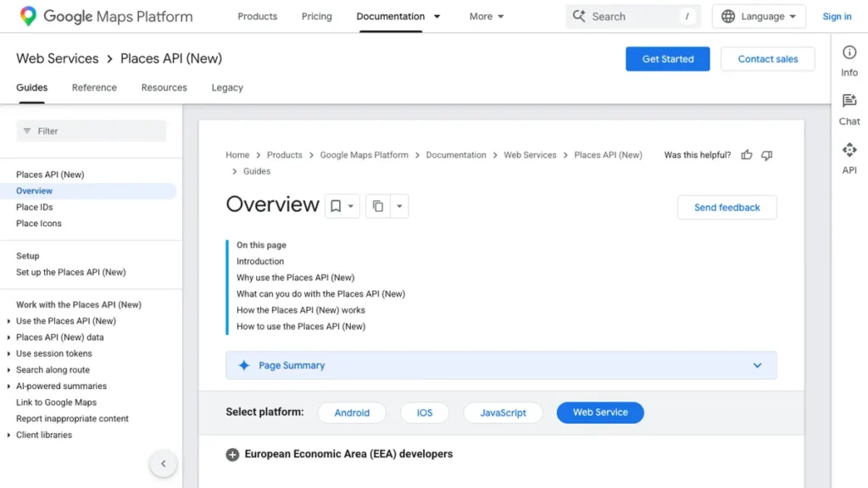Screen dimensions: 868x488
Task: Copy page using the copy icon
Action: [378, 207]
